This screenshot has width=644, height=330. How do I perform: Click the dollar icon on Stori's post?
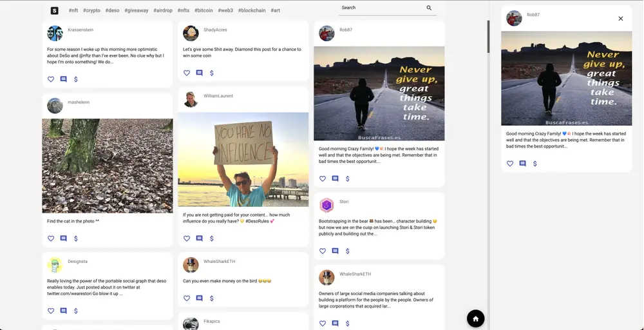[x=348, y=251]
